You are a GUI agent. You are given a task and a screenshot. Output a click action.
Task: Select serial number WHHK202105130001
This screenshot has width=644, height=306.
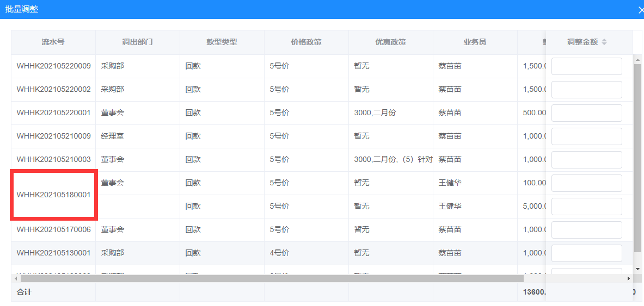pyautogui.click(x=53, y=253)
